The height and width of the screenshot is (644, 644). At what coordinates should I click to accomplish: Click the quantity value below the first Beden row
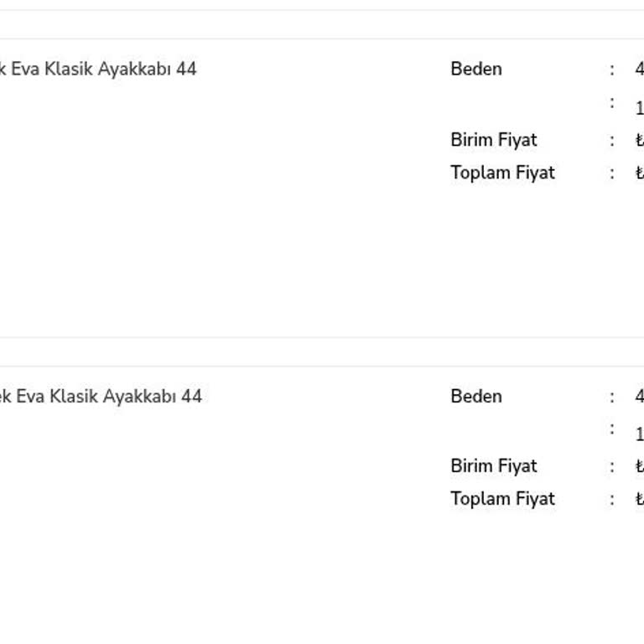click(x=639, y=108)
